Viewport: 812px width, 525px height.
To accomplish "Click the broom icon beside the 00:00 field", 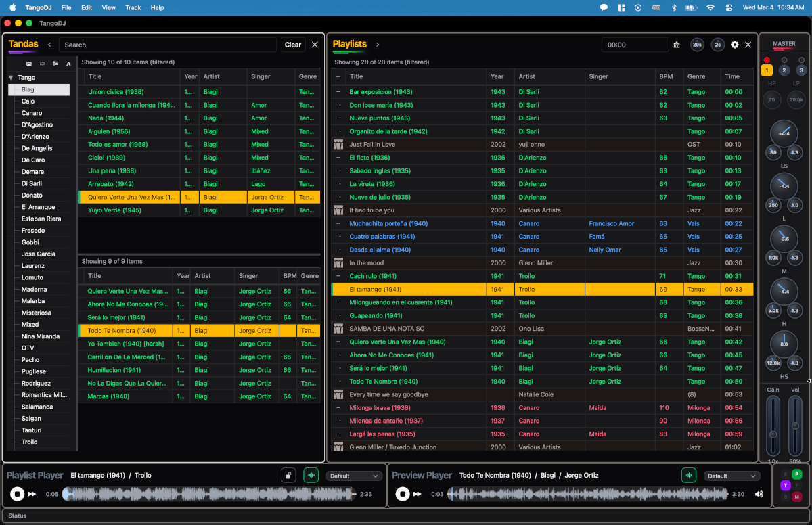I will point(677,45).
